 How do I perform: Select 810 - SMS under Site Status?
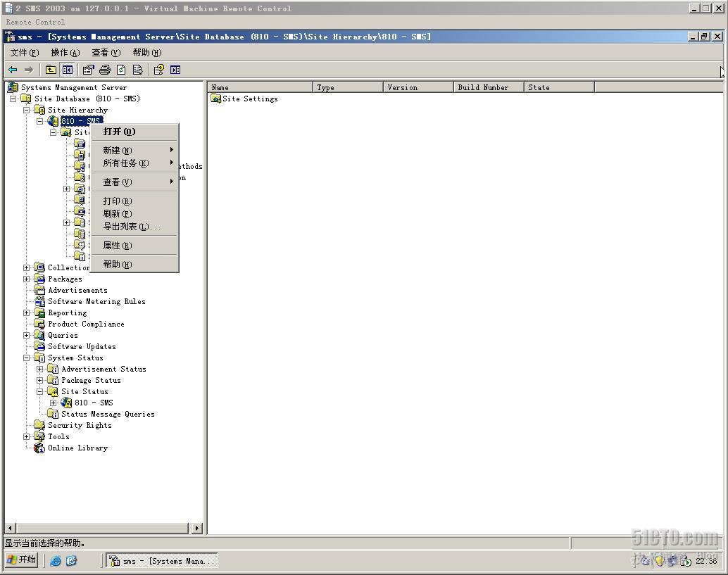point(94,403)
